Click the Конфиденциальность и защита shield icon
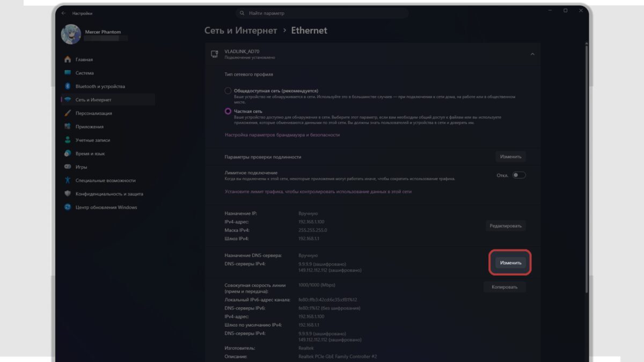The image size is (644, 362). click(68, 194)
